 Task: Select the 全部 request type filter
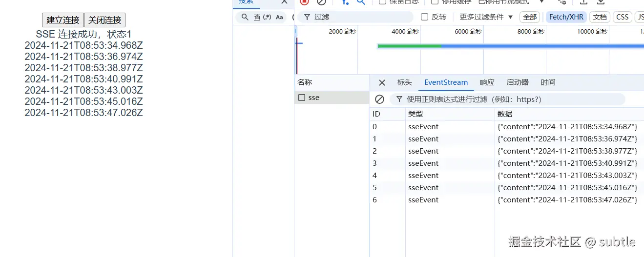(x=530, y=17)
